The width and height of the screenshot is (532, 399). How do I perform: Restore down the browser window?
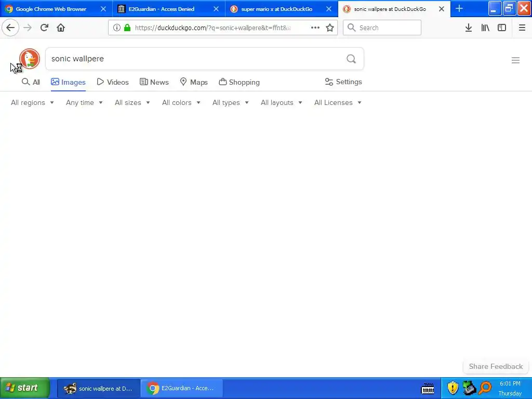tap(509, 8)
